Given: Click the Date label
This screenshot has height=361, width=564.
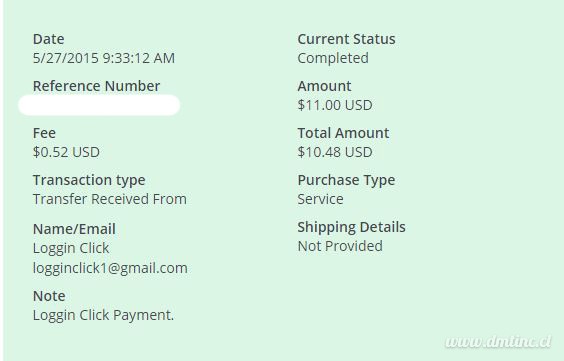Looking at the screenshot, I should click(49, 39).
